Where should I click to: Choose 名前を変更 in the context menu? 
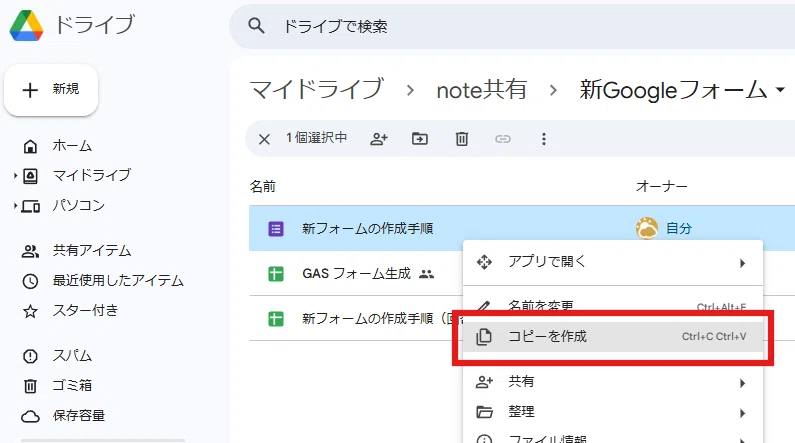(613, 306)
